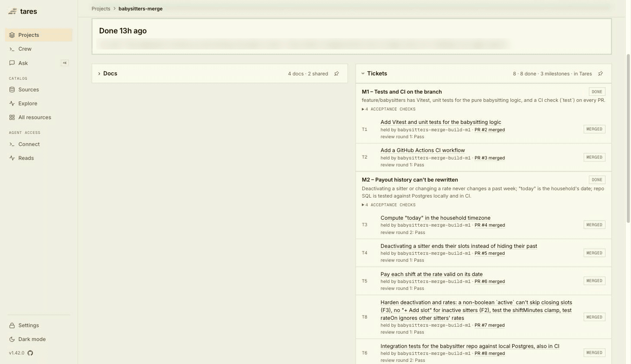Viewport: 631px width, 364px height.
Task: Open 'Pay each shift at the rate' ticket
Action: [x=432, y=274]
